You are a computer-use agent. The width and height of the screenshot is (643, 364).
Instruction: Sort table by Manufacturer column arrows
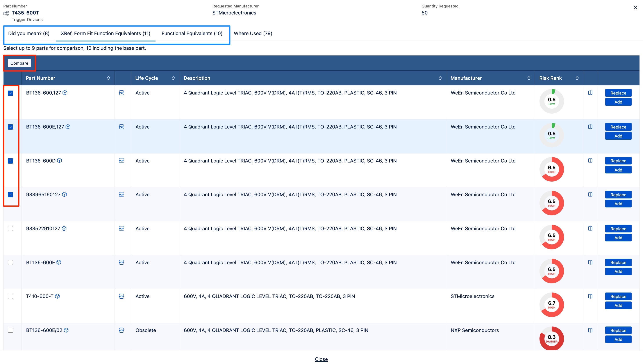tap(529, 78)
